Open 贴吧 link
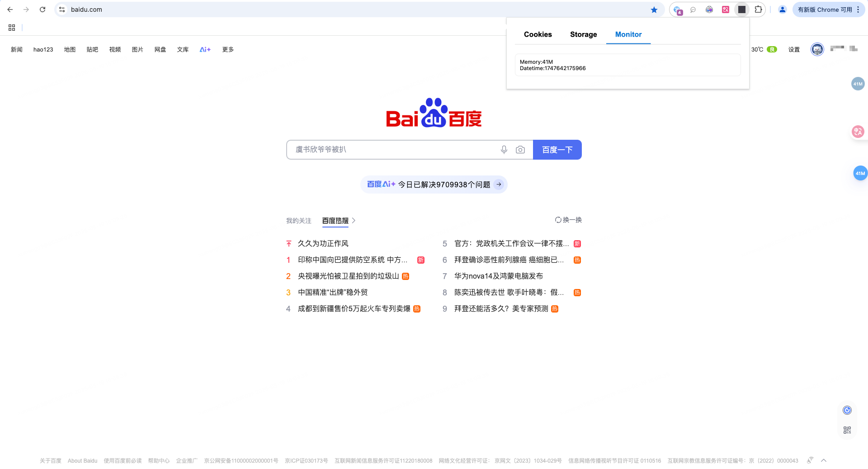Screen dimensions: 868x469 [x=92, y=49]
